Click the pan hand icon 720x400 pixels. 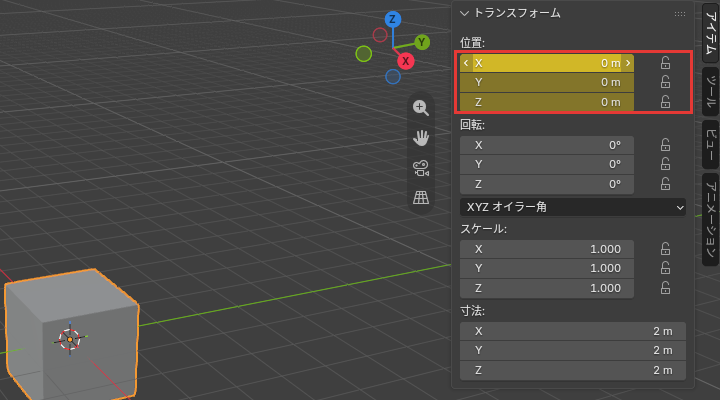pos(421,138)
